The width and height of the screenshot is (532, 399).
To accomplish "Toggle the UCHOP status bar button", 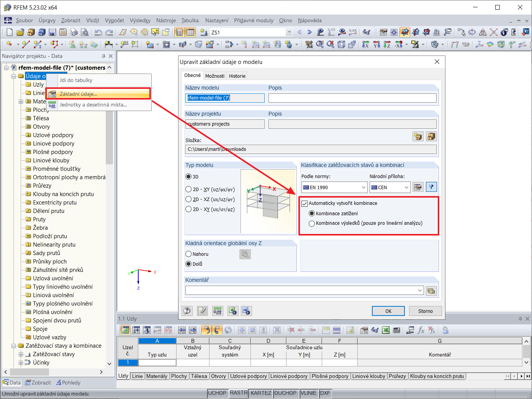I will tap(217, 393).
